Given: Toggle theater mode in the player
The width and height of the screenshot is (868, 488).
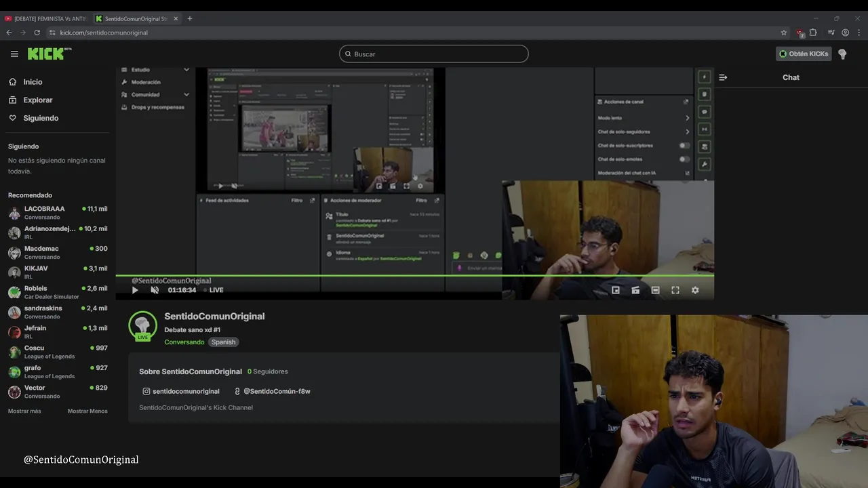Looking at the screenshot, I should [x=655, y=290].
